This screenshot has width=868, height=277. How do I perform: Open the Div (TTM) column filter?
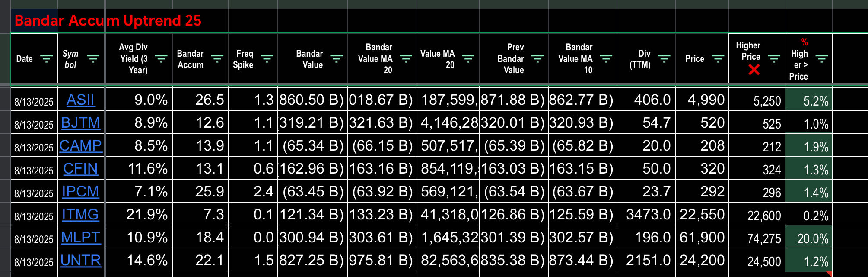click(664, 59)
